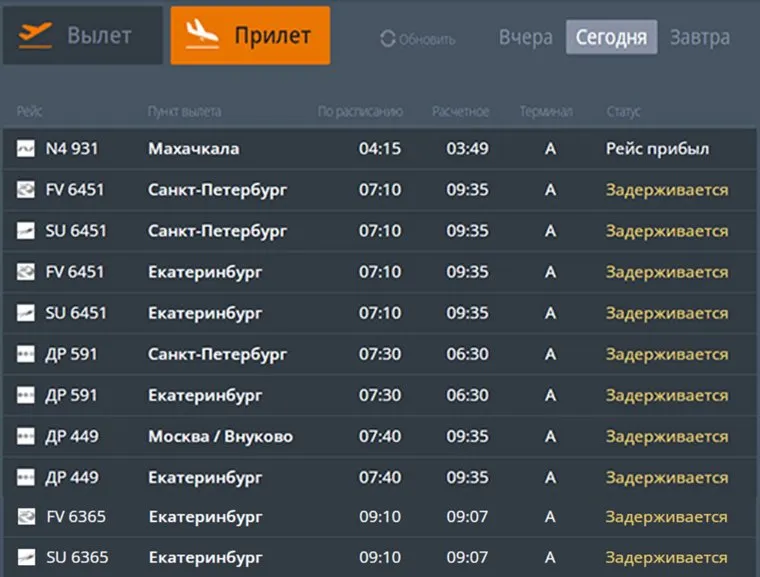Sort by the По расписанию column header
This screenshot has width=760, height=577.
(x=360, y=111)
